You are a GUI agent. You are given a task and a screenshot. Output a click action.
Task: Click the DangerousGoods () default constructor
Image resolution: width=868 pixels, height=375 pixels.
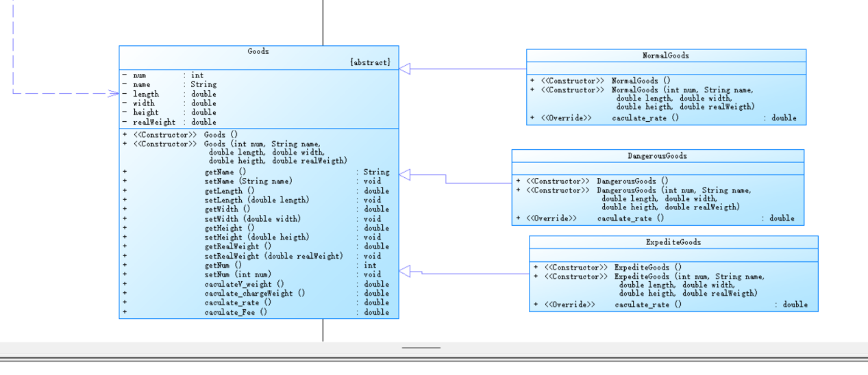[593, 181]
